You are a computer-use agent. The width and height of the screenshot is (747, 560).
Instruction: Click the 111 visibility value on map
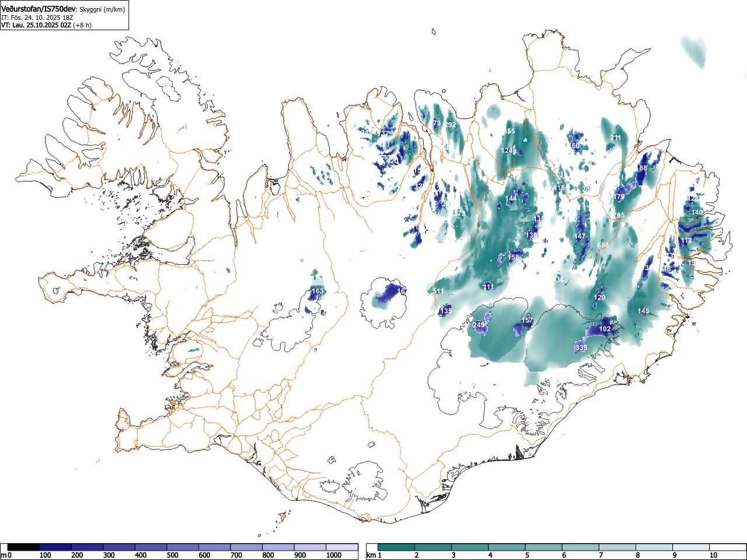pyautogui.click(x=488, y=287)
